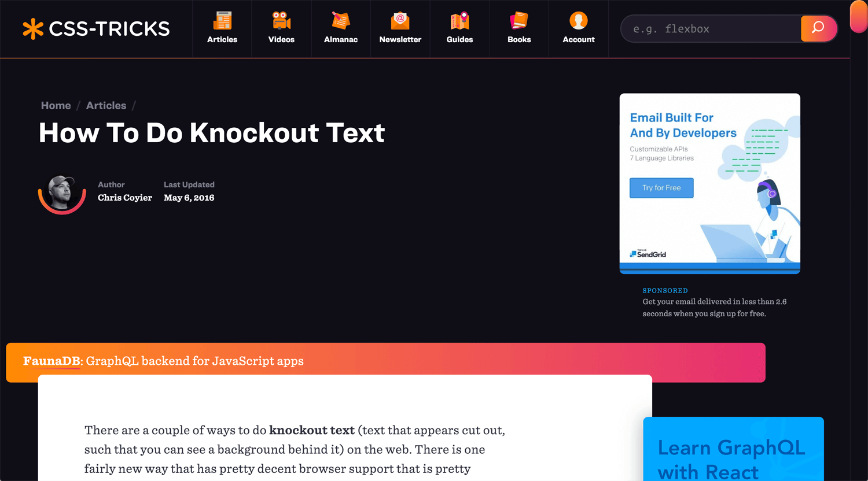Select the Newsletter menu label

click(400, 39)
